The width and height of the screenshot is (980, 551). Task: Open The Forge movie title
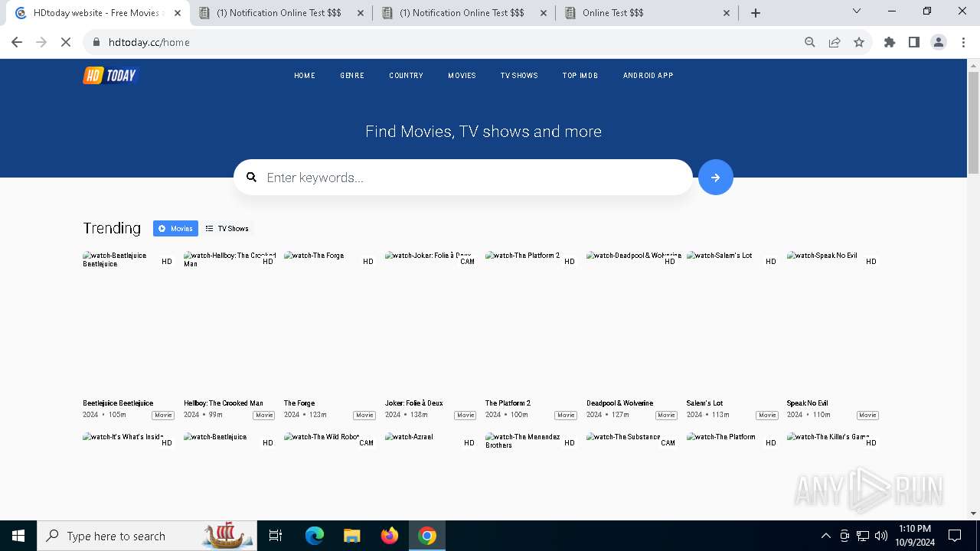click(x=299, y=403)
